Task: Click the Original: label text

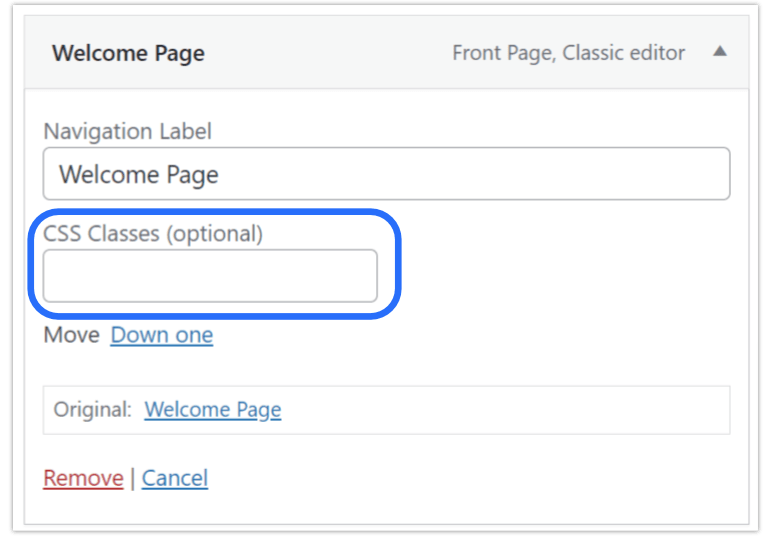Action: pos(92,410)
